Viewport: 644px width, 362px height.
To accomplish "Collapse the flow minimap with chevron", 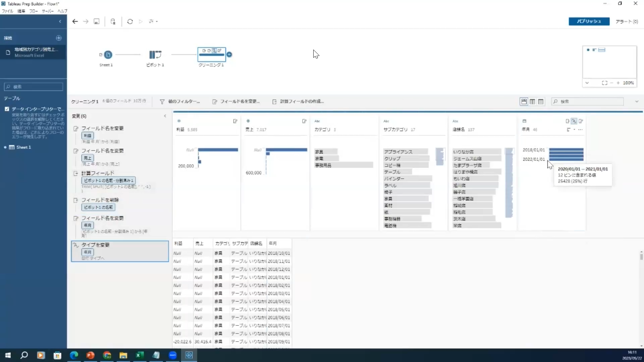I will pyautogui.click(x=587, y=83).
